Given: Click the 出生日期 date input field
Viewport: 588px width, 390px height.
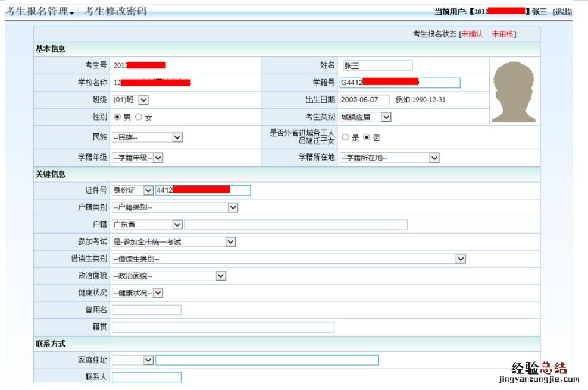Looking at the screenshot, I should click(x=364, y=100).
